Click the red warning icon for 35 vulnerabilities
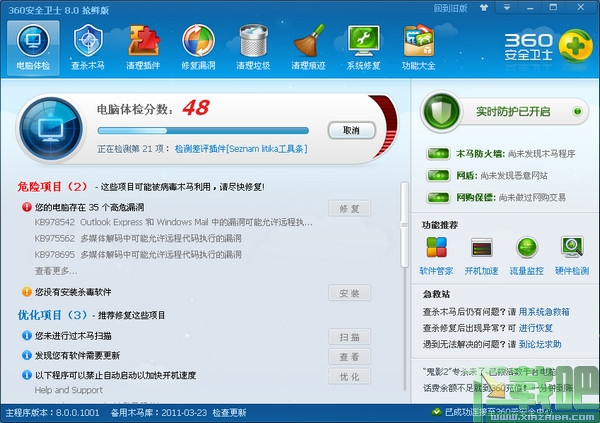 click(27, 207)
